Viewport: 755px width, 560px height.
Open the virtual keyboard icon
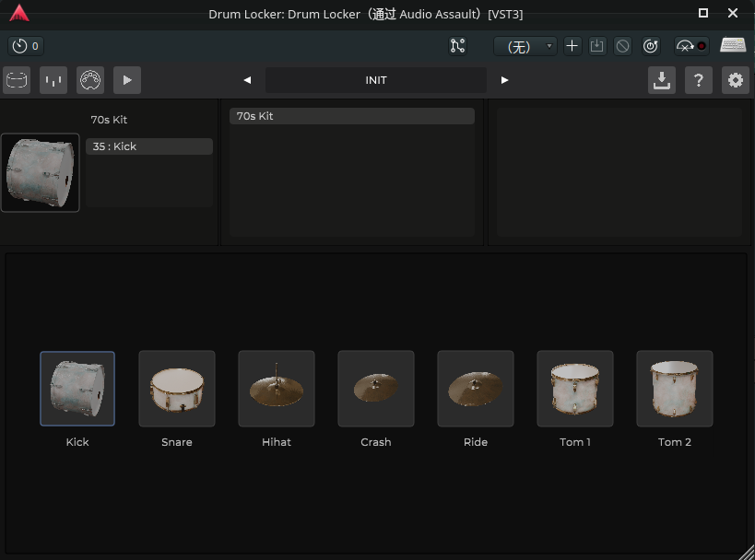(733, 45)
